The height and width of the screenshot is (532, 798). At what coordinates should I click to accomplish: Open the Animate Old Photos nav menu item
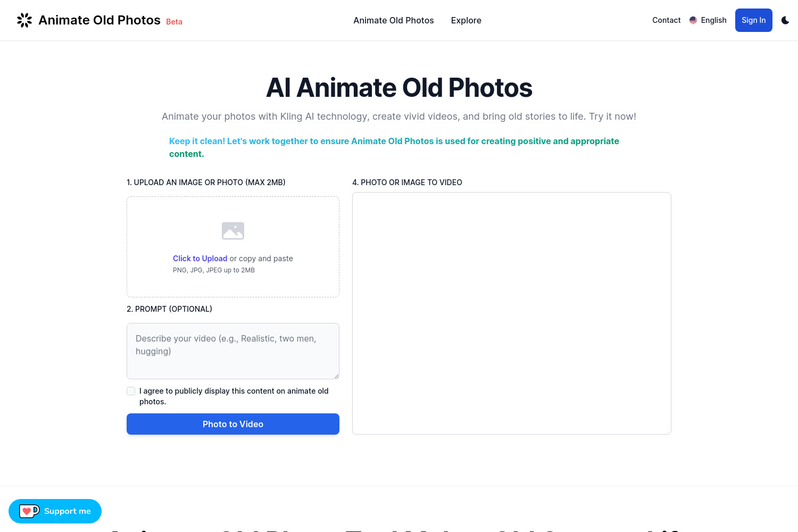pos(394,20)
